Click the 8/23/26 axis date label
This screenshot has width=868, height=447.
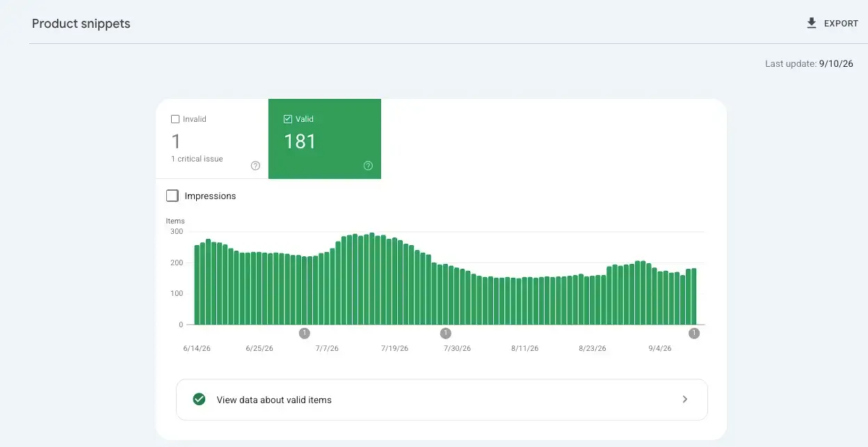(593, 348)
